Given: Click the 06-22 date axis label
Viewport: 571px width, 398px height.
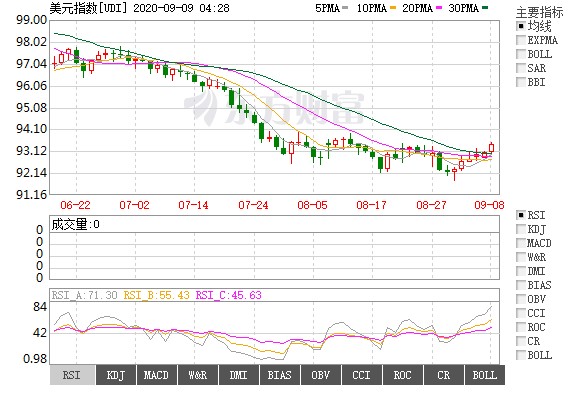Looking at the screenshot, I should click(75, 205).
